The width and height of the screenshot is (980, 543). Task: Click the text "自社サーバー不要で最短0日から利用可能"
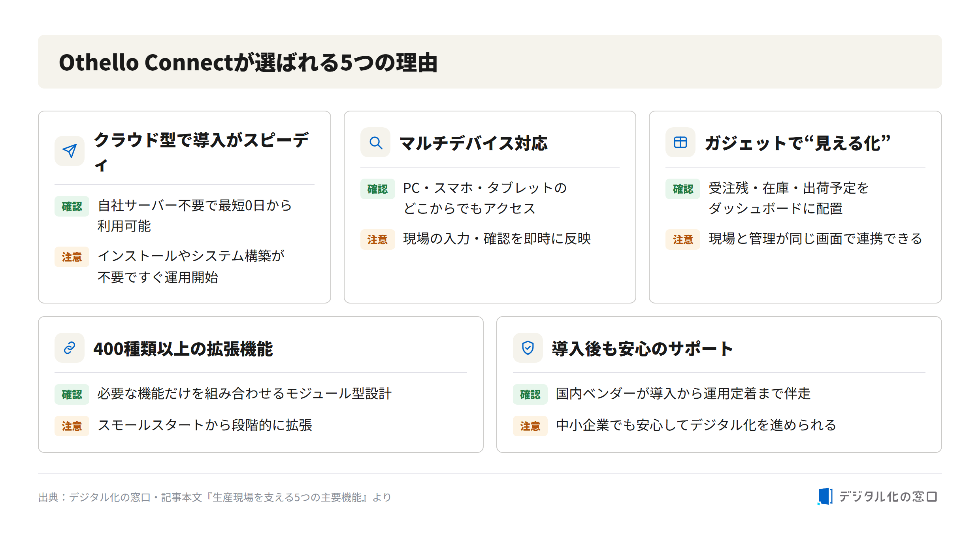click(195, 216)
